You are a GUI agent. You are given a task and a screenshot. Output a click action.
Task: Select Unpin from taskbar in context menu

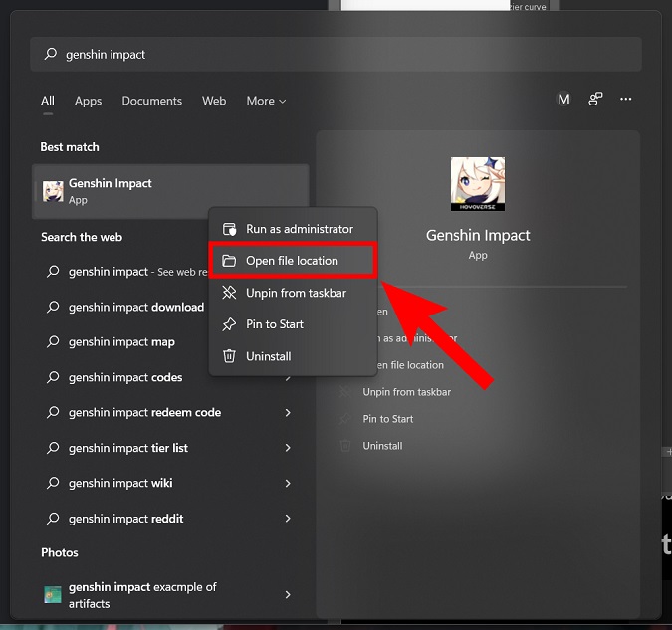coord(293,293)
